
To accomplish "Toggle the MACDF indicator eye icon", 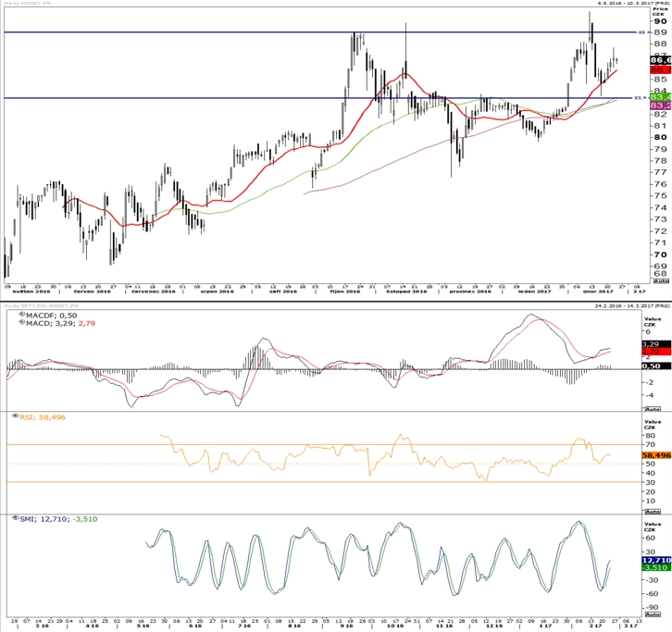I will [22, 315].
